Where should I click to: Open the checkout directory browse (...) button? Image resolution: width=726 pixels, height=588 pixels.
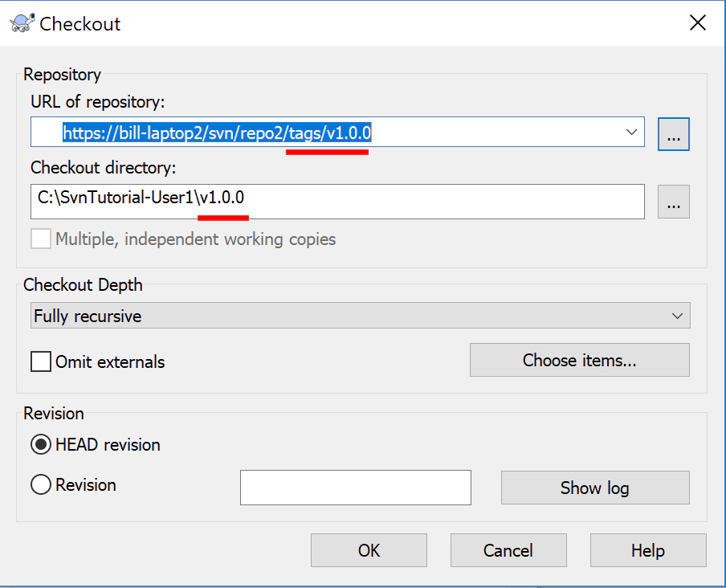(673, 202)
